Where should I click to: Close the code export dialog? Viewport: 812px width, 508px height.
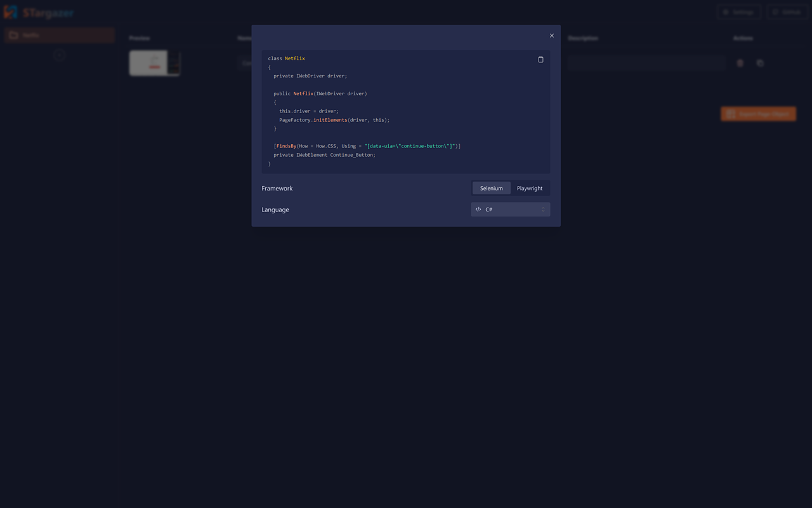(x=552, y=36)
